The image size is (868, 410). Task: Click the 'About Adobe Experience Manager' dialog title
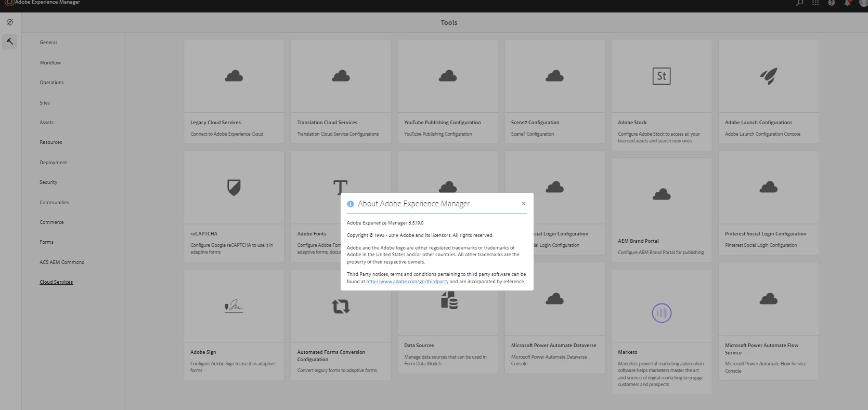point(413,204)
